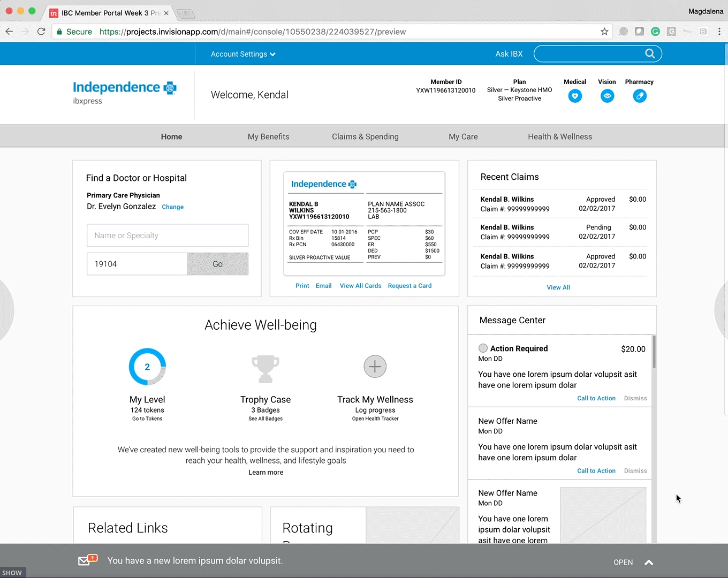Click the Pending claim row
728x578 pixels.
click(560, 232)
